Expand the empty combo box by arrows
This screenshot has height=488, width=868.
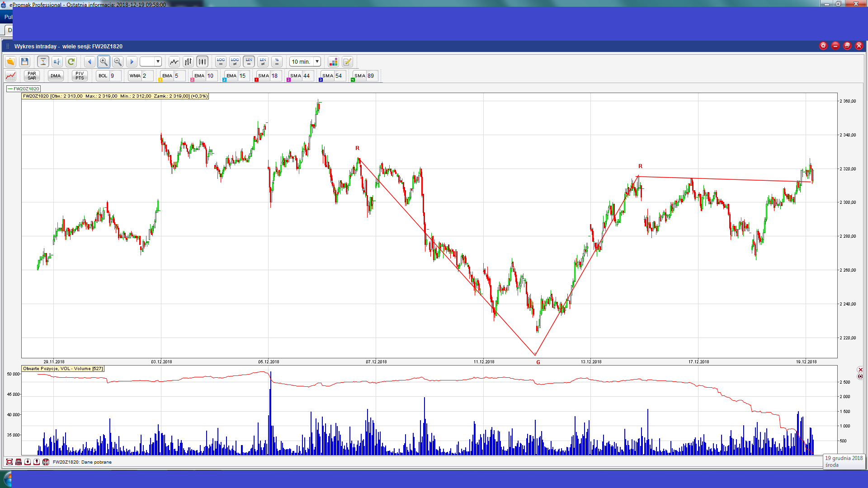158,62
